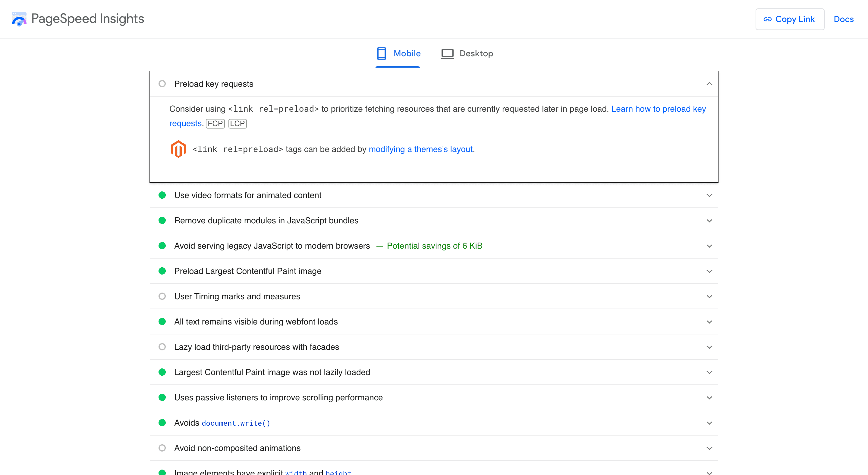Click the gray circle beside Avoid non-composited animations
The image size is (868, 475).
163,448
